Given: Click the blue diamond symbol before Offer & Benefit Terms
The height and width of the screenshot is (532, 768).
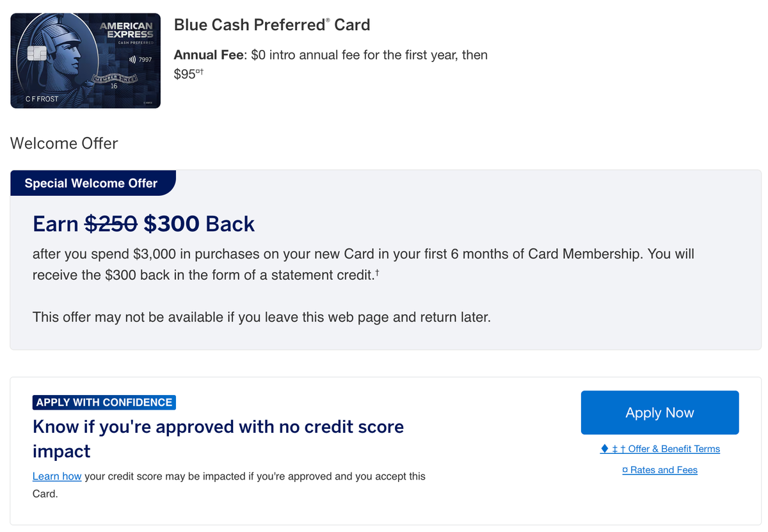Looking at the screenshot, I should tap(605, 449).
